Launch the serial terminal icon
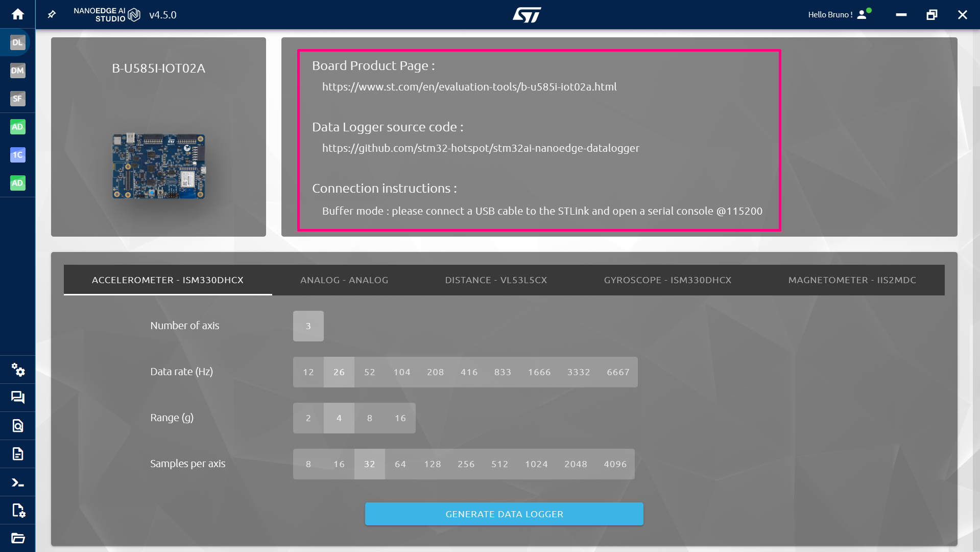This screenshot has height=552, width=980. [x=18, y=482]
